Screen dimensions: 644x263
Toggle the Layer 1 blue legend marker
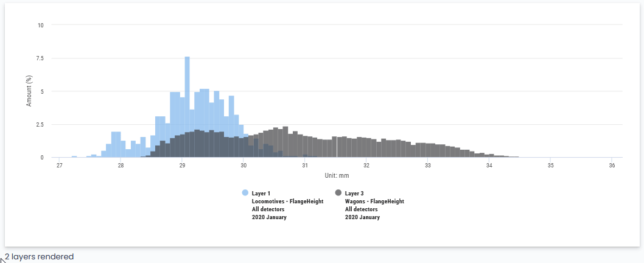click(x=245, y=193)
